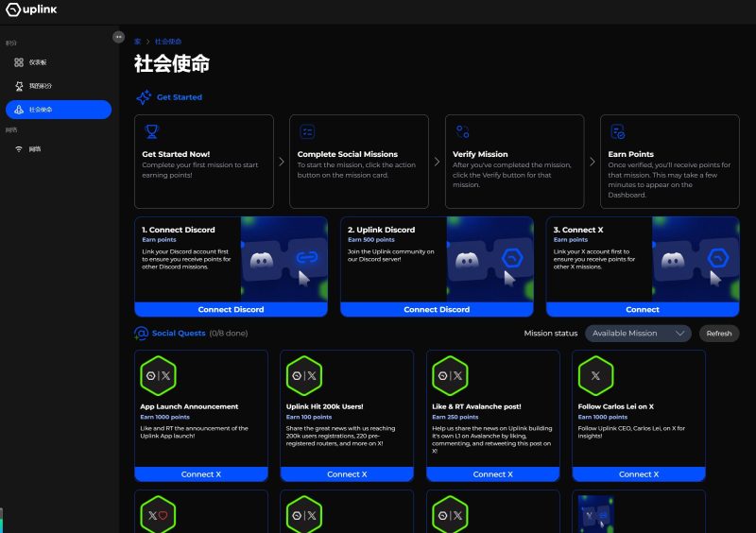Viewport: 756px width, 533px height.
Task: Click the checklist icon in Complete Social Missions card
Action: (x=307, y=131)
